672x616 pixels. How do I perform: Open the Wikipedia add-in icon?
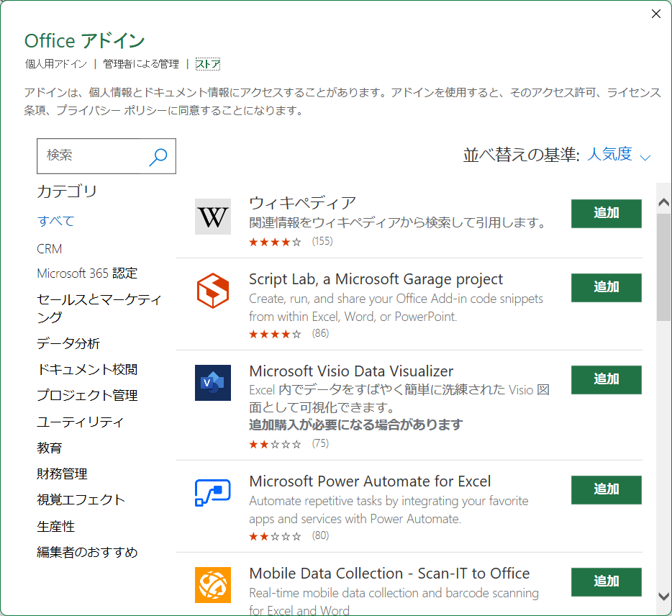212,217
